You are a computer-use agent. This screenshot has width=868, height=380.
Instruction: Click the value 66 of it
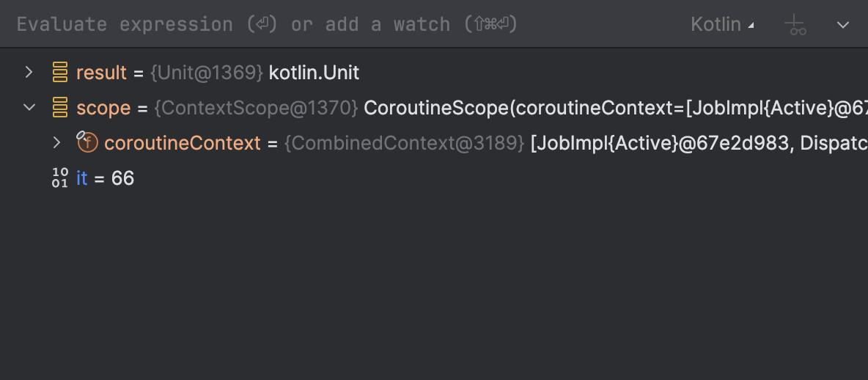122,178
